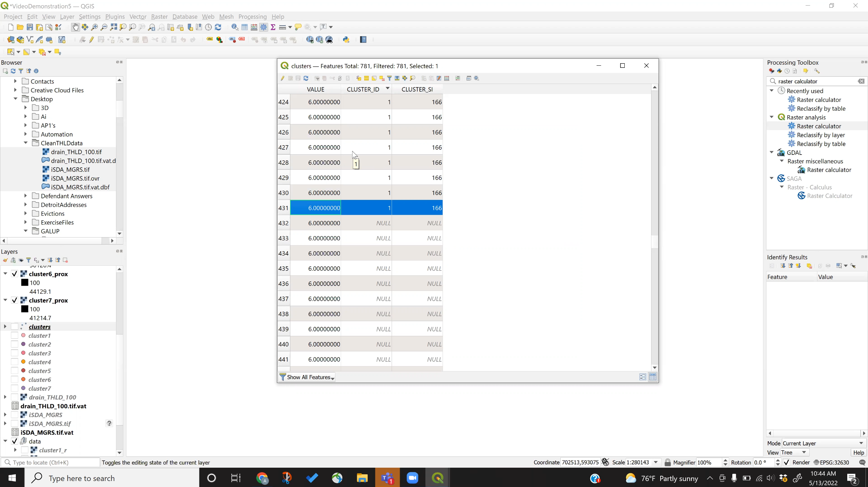
Task: Open the raster calculator from Processing Toolbox
Action: pos(819,126)
